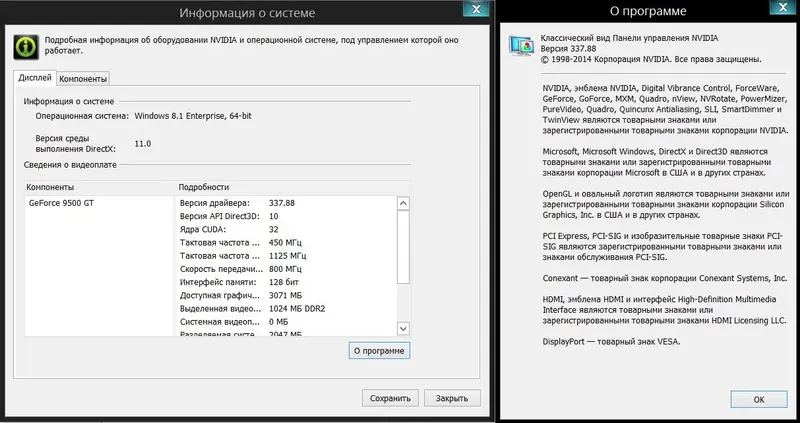This screenshot has width=800, height=423.
Task: Click the details list scroll down arrow
Action: [x=403, y=329]
